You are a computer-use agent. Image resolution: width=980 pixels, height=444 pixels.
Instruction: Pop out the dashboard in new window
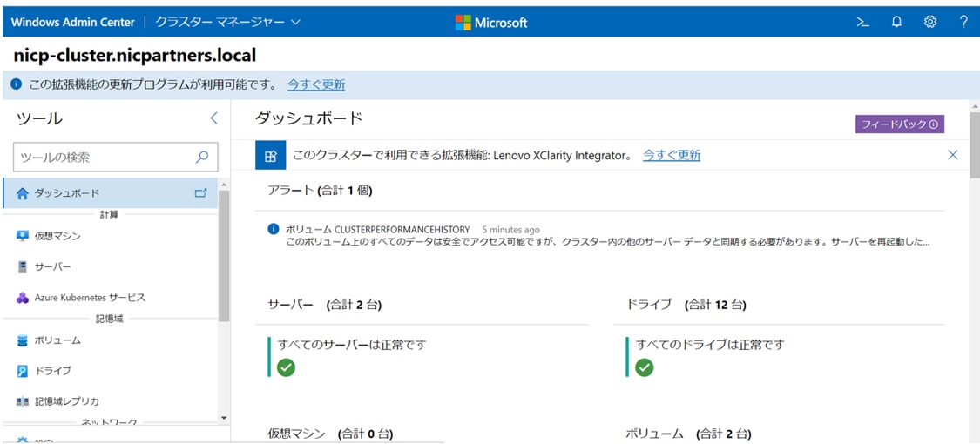pos(200,193)
